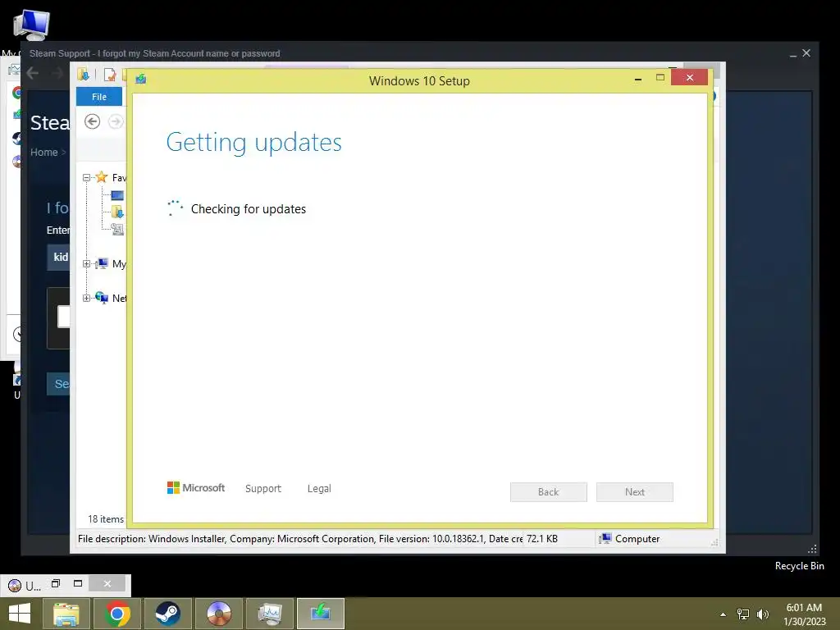
Task: Click the Computer zone in Explorer status bar
Action: [x=629, y=539]
